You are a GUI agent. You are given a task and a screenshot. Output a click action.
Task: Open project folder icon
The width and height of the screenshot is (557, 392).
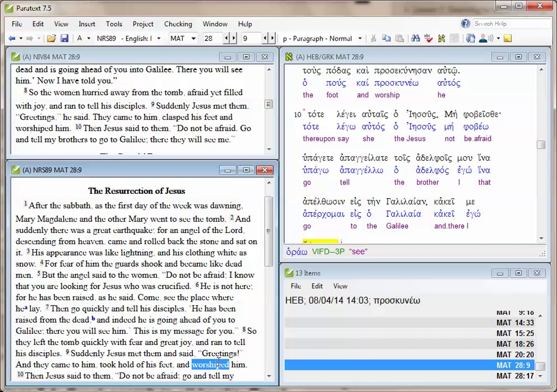point(51,38)
